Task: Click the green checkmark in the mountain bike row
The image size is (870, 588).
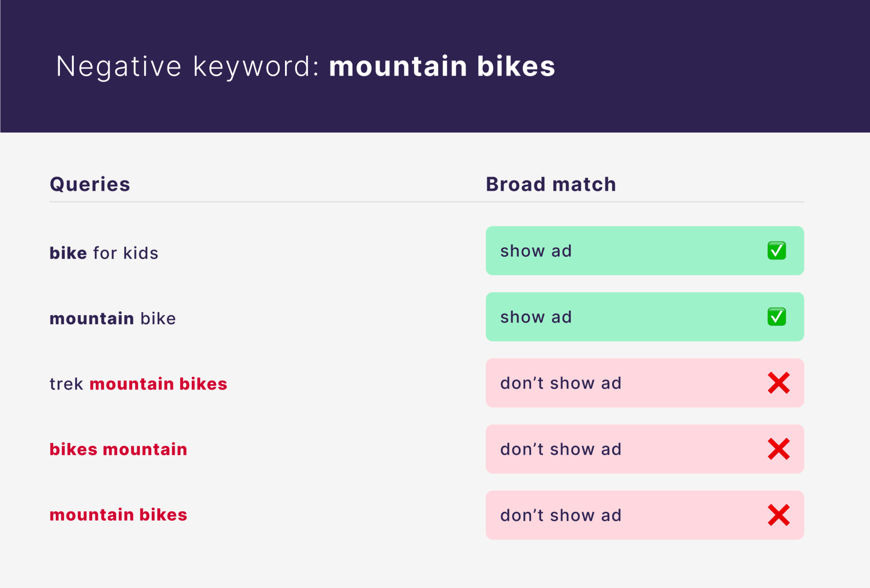Action: 776,317
